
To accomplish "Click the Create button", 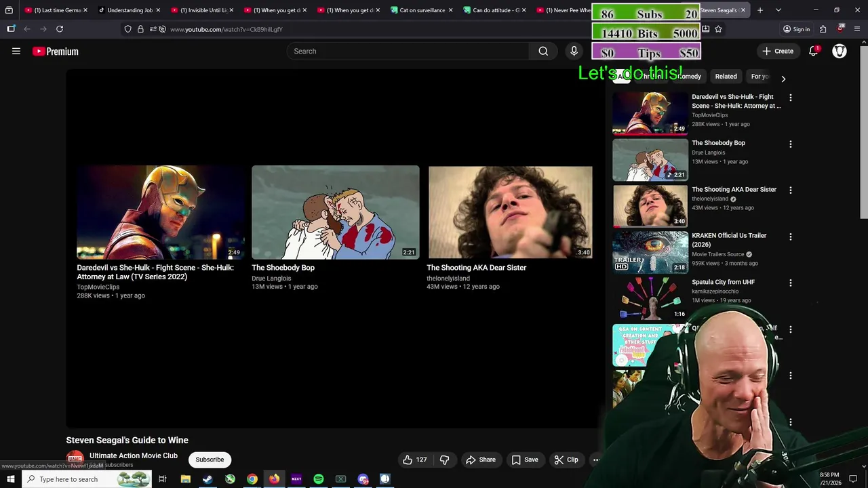I will 778,52.
